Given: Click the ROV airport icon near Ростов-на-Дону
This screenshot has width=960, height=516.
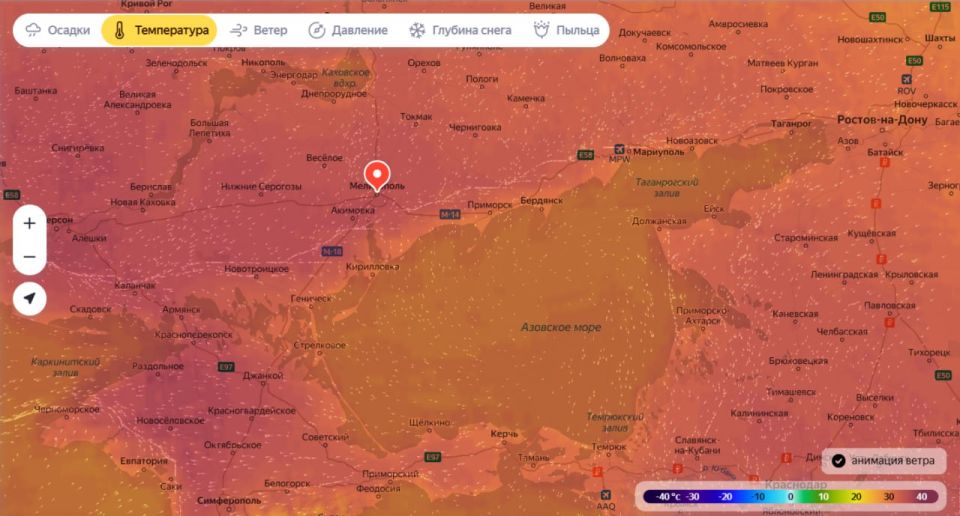Looking at the screenshot, I should [x=906, y=78].
